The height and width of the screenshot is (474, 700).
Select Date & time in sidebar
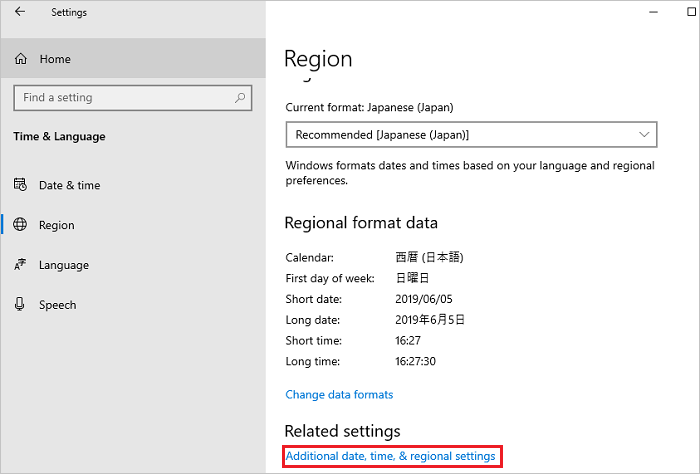133,185
